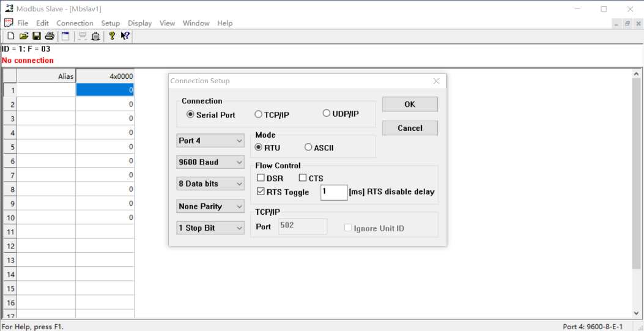The image size is (644, 331).
Task: Click the context help arrow icon
Action: point(125,36)
